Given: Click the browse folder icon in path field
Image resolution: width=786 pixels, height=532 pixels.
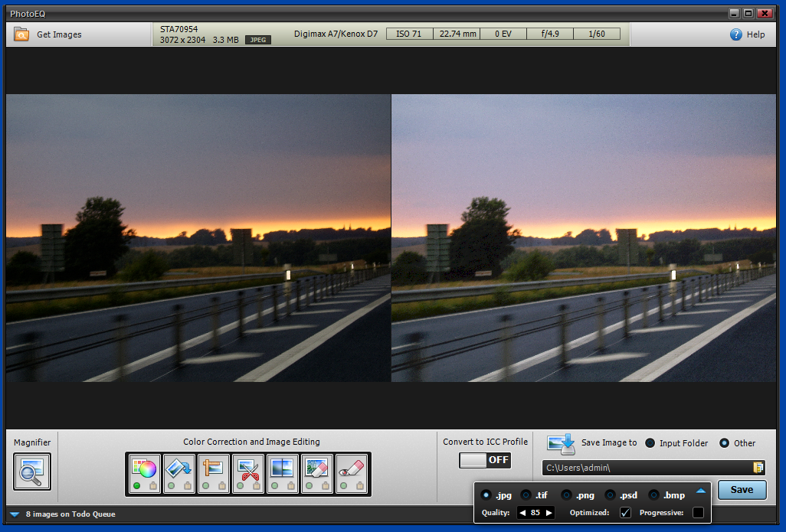Looking at the screenshot, I should (758, 468).
